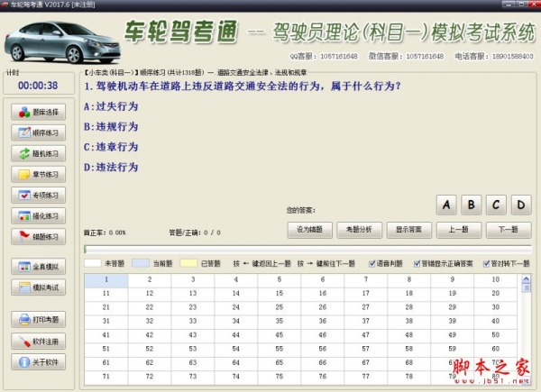Select question 57 cell in grid
Viewport: 541px width, 392px height.
(x=366, y=349)
